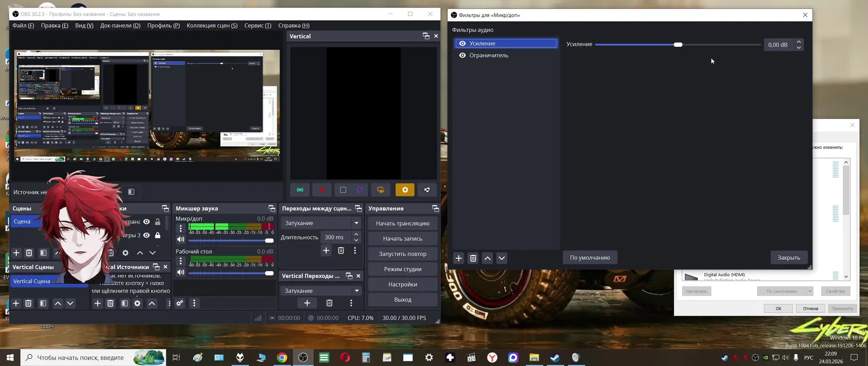Open the Файл menu
868x366 pixels.
coord(23,25)
